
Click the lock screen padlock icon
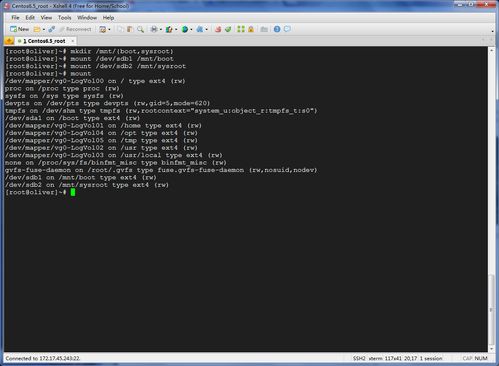coord(251,29)
